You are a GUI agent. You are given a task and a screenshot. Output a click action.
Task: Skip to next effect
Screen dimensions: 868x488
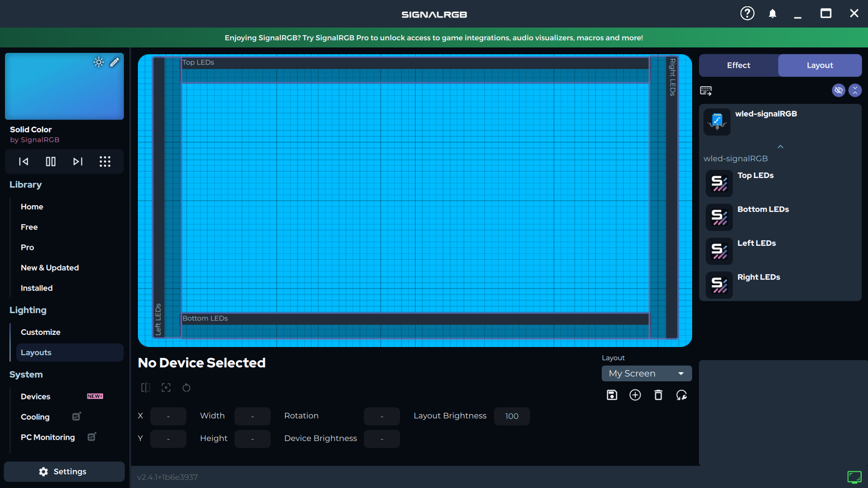point(78,161)
